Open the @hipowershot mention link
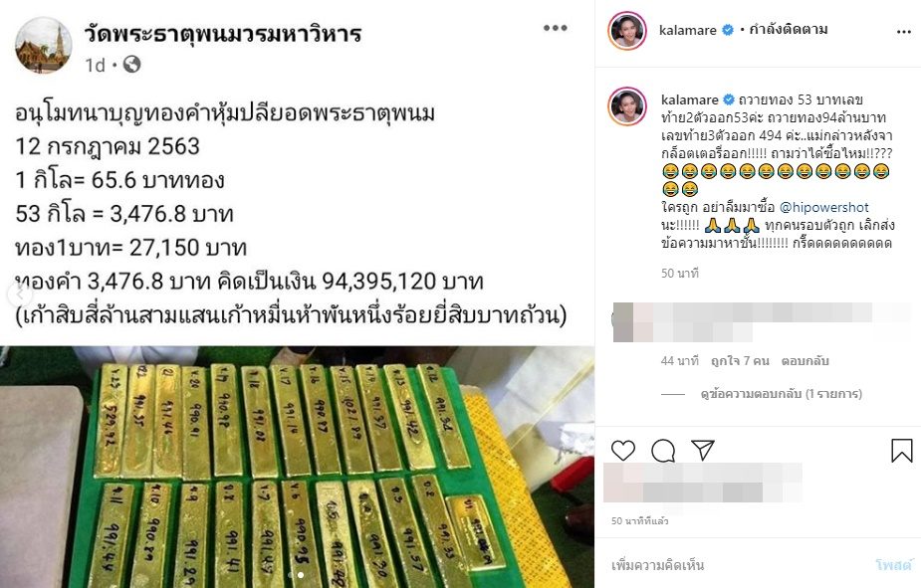Viewport: 921px width, 588px height. [x=823, y=207]
